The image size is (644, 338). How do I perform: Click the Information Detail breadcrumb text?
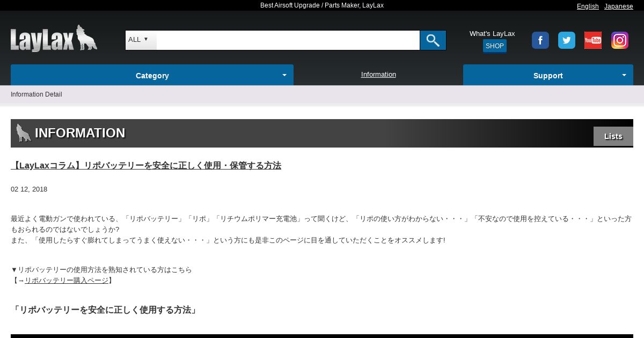click(36, 94)
